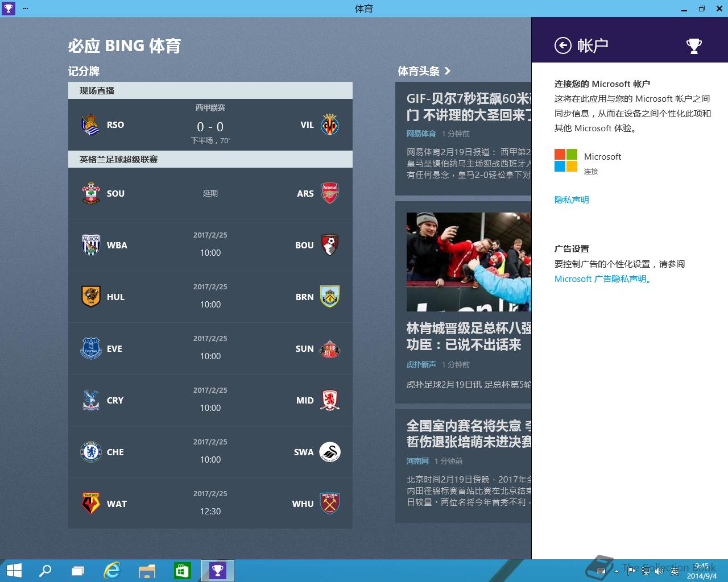Click the 12:30 kickoff time for WAT vs WHU
The image size is (728, 582).
tap(210, 511)
